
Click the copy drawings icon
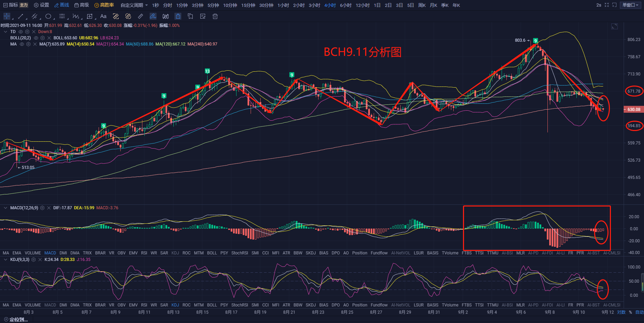pos(190,16)
